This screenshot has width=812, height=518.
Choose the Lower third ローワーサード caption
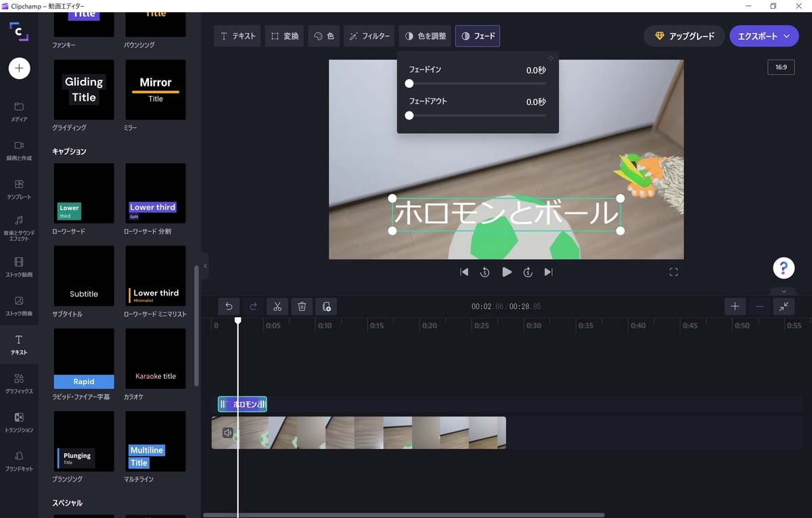point(84,193)
